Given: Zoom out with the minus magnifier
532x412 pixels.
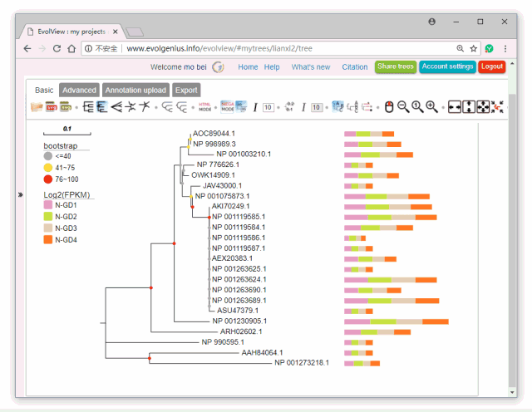Looking at the screenshot, I should [403, 107].
